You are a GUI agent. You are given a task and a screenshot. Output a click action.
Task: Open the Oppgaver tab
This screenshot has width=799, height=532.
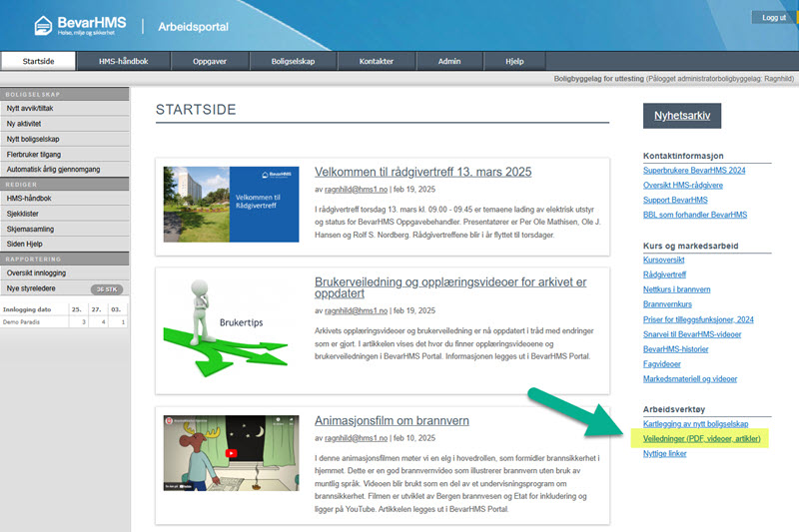pyautogui.click(x=209, y=61)
